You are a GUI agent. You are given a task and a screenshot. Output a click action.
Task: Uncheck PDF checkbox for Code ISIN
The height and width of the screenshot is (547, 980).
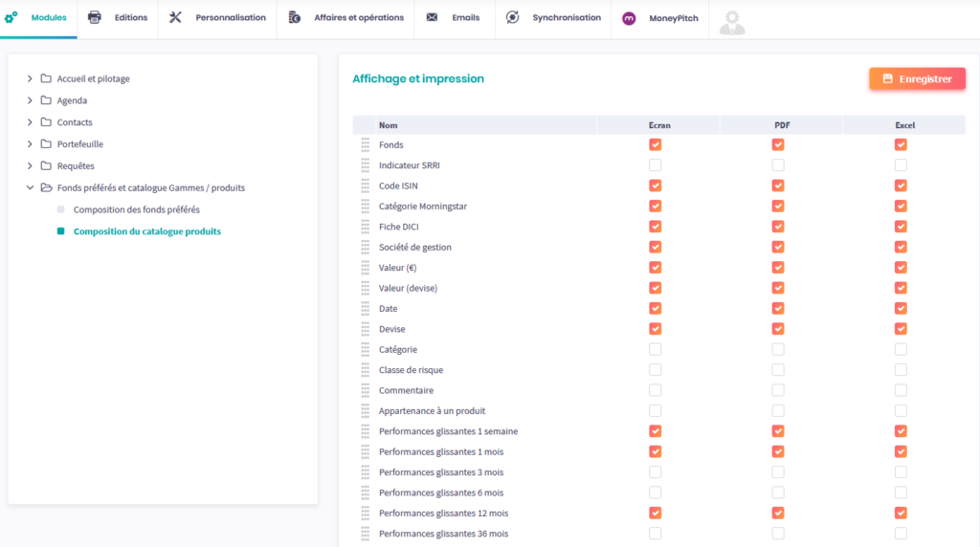point(778,186)
